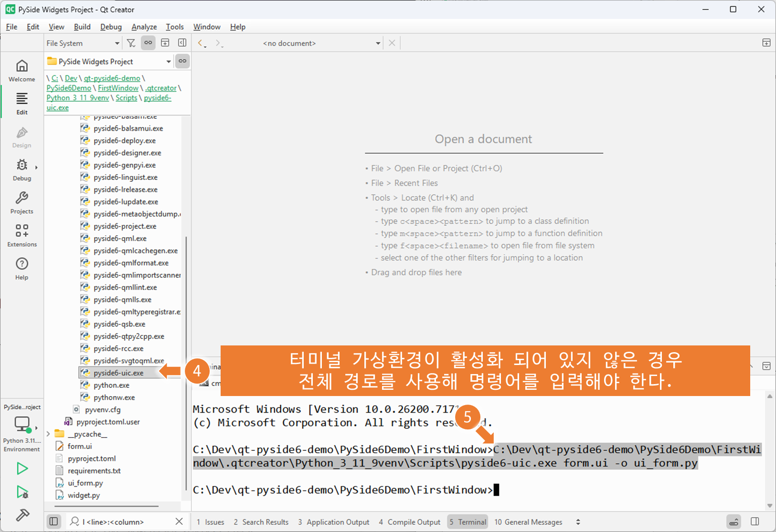Screen dimensions: 776x532
Task: Go forward in navigation history
Action: [x=219, y=43]
